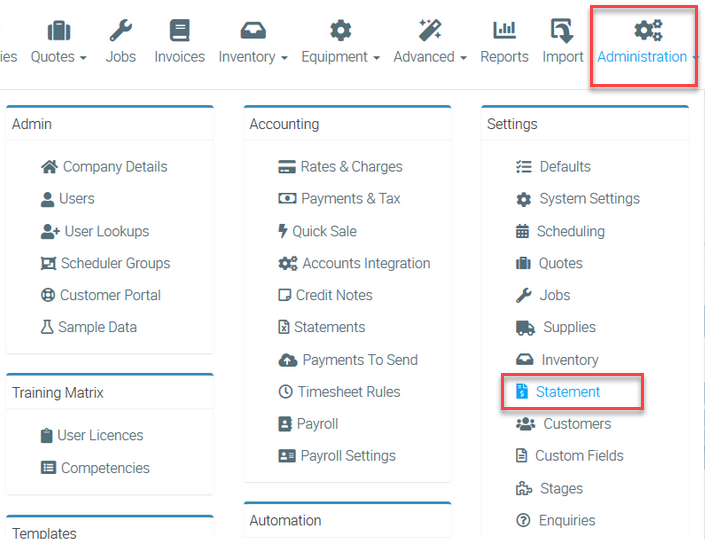705x539 pixels.
Task: Open the Rates & Charges link
Action: [351, 167]
